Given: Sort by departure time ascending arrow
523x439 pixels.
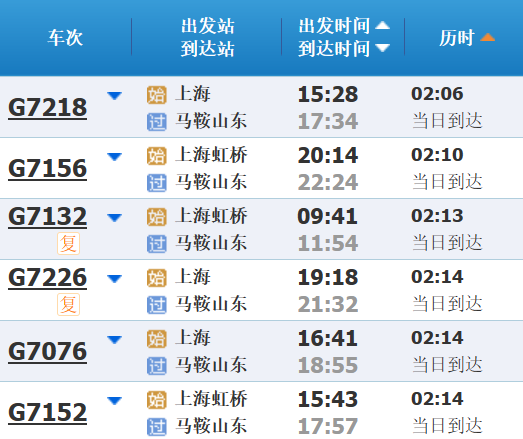Looking at the screenshot, I should (x=382, y=26).
